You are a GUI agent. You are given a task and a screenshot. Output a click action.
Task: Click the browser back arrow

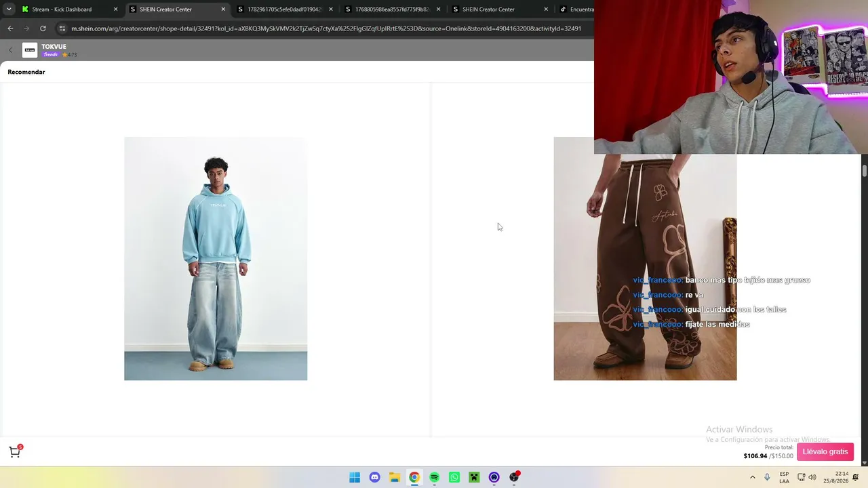(10, 28)
